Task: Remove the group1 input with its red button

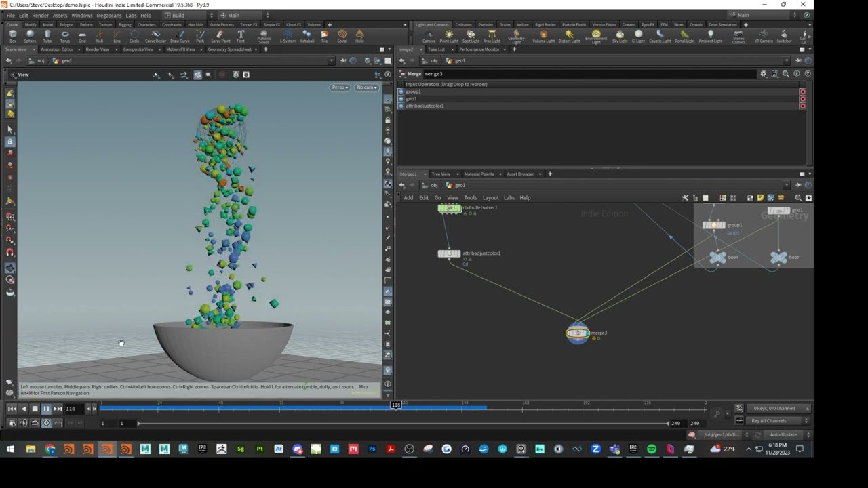Action: [x=803, y=91]
